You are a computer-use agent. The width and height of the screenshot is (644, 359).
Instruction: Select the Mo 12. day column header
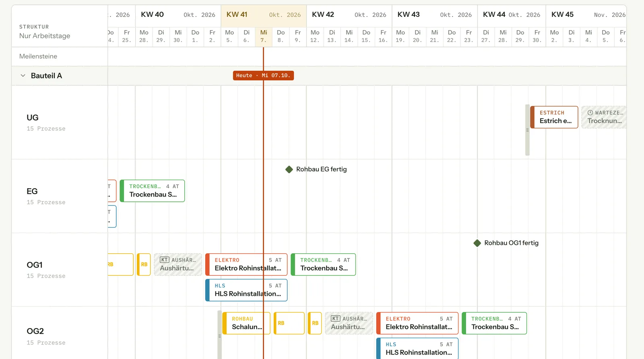click(x=315, y=36)
